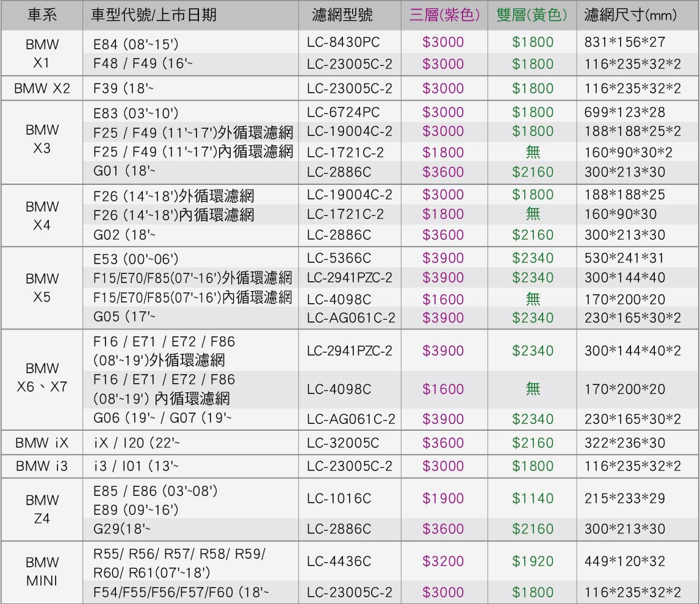
Task: Select filter size 322*236*30
Action: 625,443
